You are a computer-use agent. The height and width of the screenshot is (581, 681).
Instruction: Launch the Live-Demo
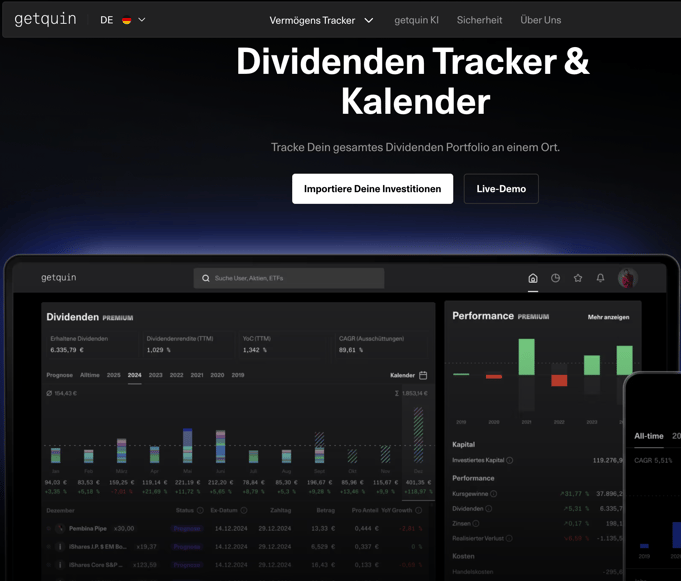point(501,189)
